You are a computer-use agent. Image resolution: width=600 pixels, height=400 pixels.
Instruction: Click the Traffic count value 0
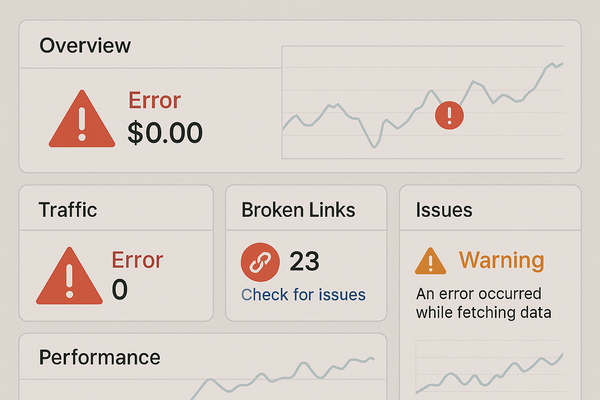tap(119, 289)
